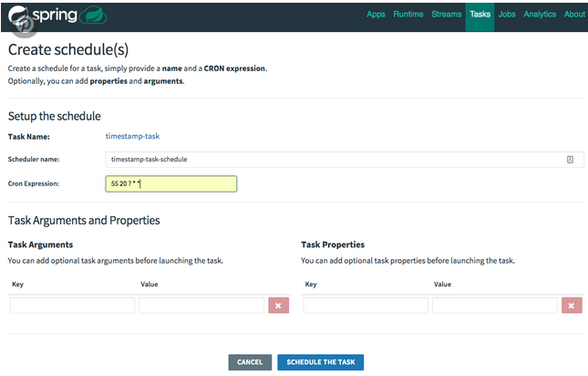This screenshot has width=588, height=376.
Task: Click Schedule the Task button
Action: (x=320, y=362)
